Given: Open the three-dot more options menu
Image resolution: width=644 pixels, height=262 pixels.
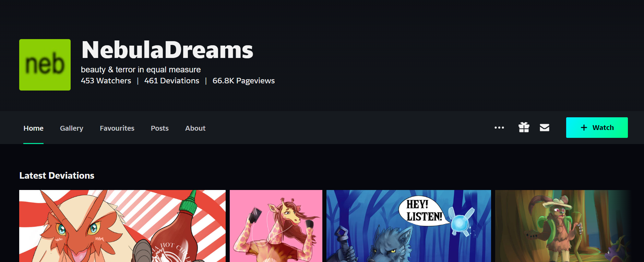Looking at the screenshot, I should 499,128.
